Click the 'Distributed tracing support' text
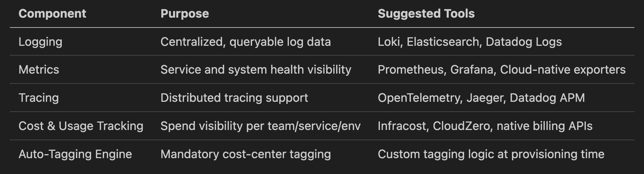 (x=234, y=98)
